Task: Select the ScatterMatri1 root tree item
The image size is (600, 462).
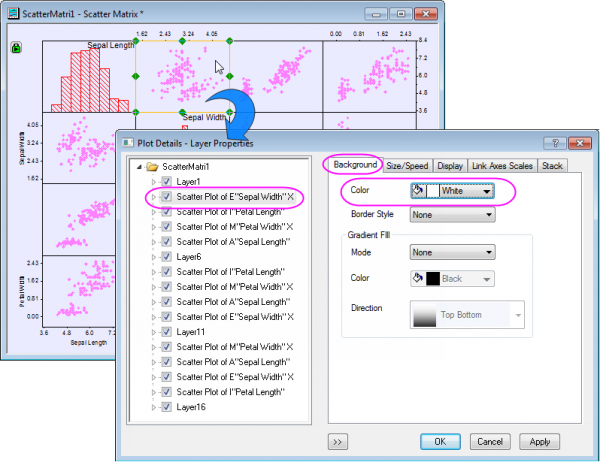Action: [186, 167]
